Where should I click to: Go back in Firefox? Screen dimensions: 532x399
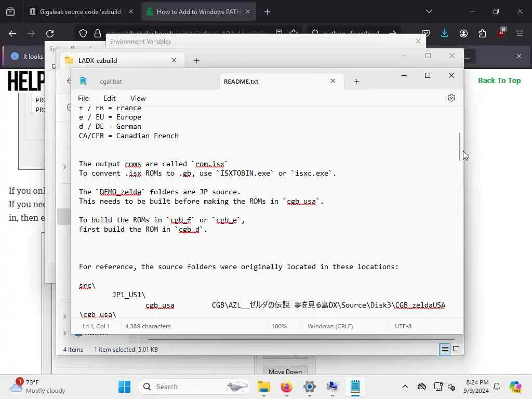[12, 34]
